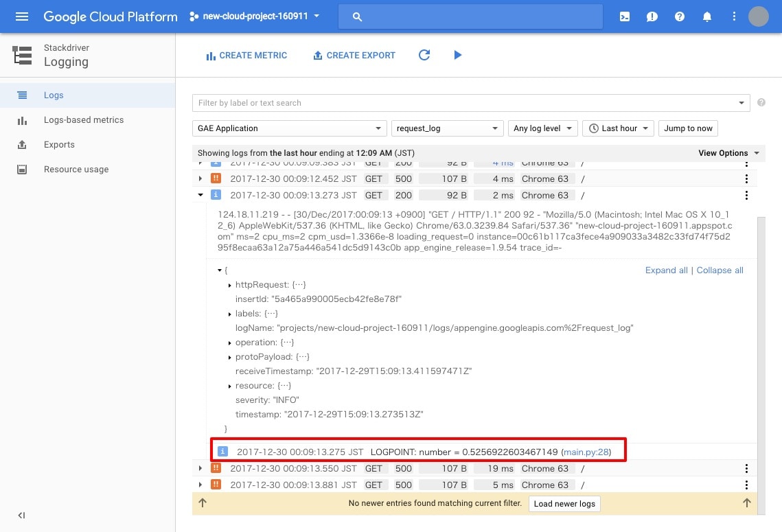Click the Google Cloud Platform logo text
782x532 pixels.
111,16
